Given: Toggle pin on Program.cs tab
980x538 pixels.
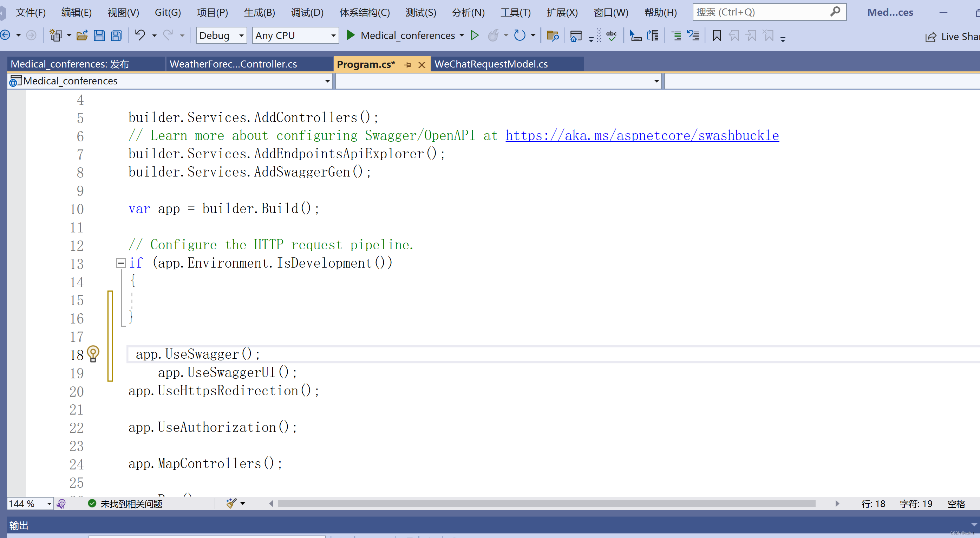Looking at the screenshot, I should (407, 65).
